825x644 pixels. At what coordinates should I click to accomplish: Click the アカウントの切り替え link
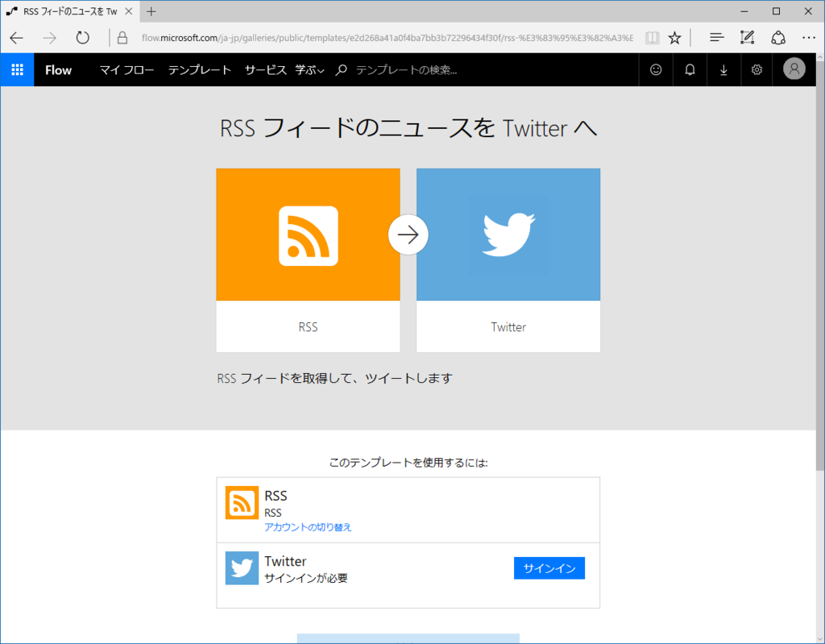[x=308, y=527]
